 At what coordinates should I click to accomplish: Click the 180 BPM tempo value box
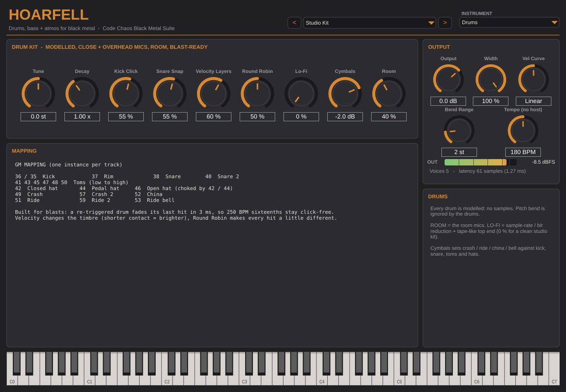tap(523, 152)
